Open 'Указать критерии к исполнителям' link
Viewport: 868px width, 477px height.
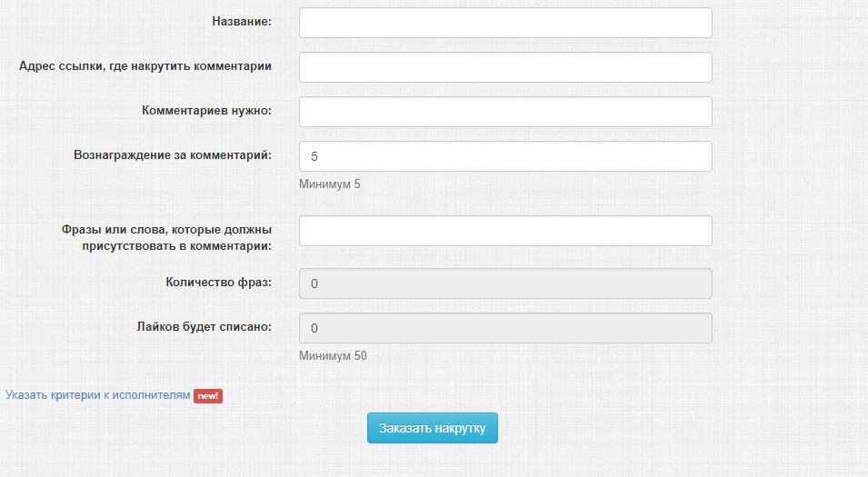click(98, 395)
